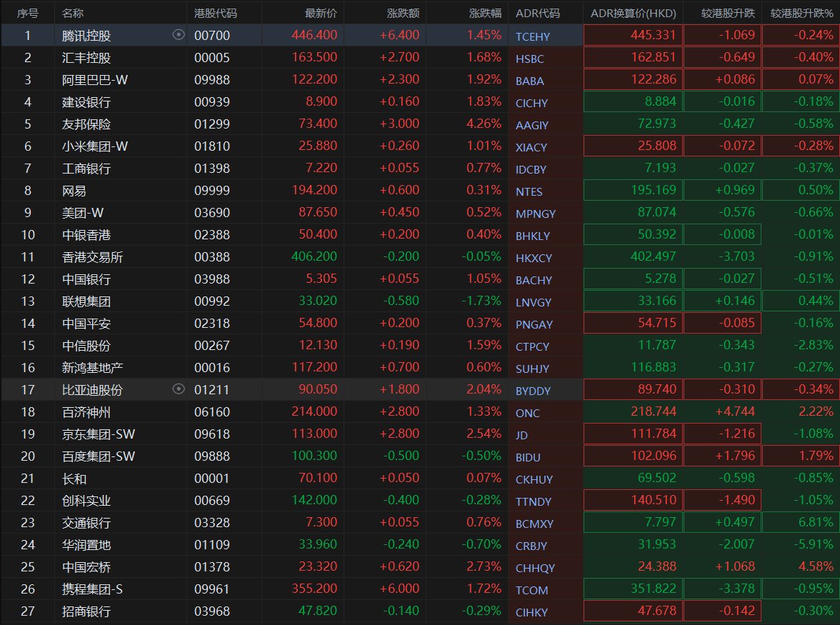Screen dimensions: 840x625
Task: Sort by 较港股升跌 column header
Action: [x=728, y=13]
